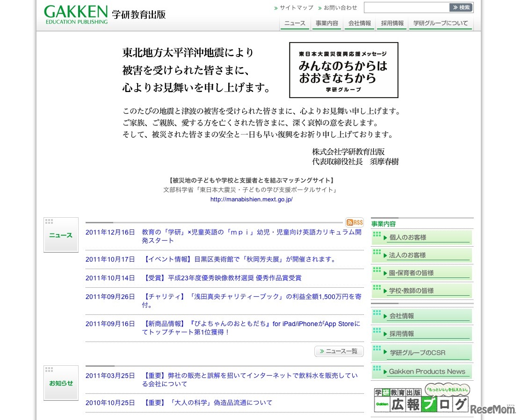Screen dimensions: 522x420
Task: Open the 採用情報 menu item
Action: click(x=392, y=23)
